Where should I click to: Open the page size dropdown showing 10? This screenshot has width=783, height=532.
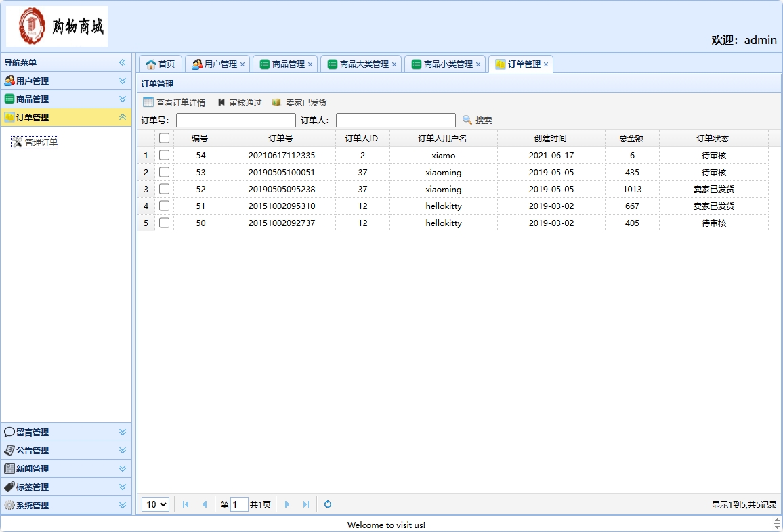click(x=155, y=504)
